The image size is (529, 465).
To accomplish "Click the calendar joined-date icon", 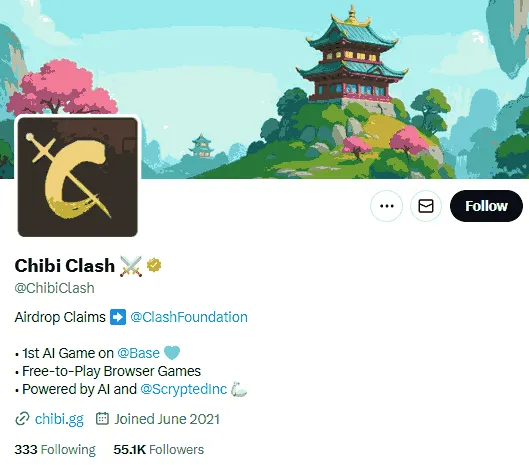I will click(x=102, y=418).
